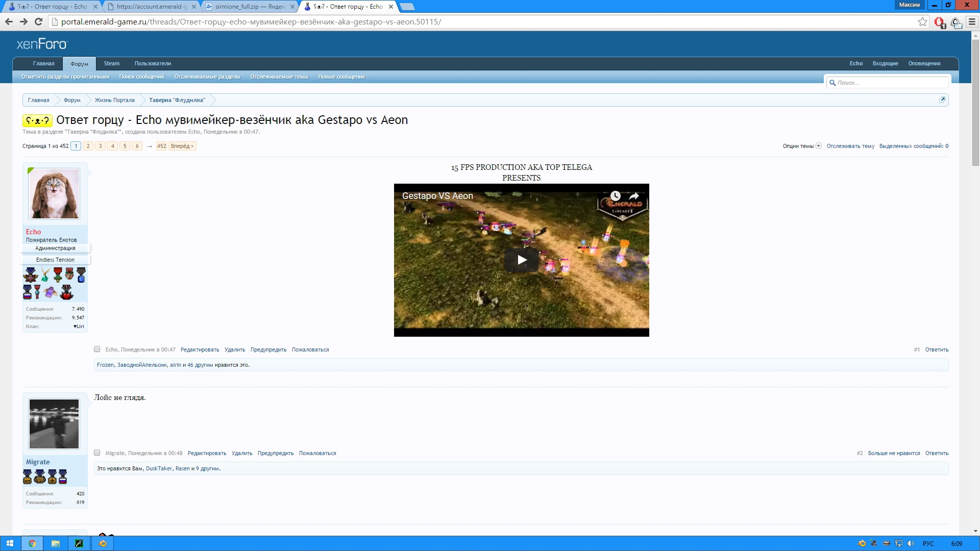This screenshot has height=551, width=980.
Task: Click Ответить on post #1
Action: (x=937, y=349)
